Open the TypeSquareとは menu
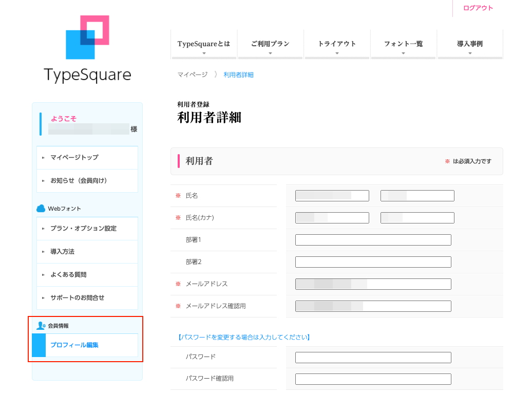This screenshot has width=532, height=393. (204, 44)
